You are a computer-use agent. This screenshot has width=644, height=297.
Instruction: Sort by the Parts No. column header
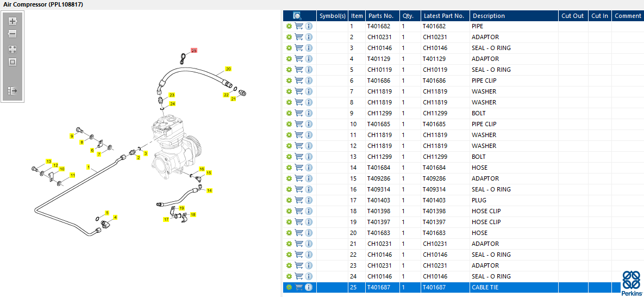tap(382, 16)
